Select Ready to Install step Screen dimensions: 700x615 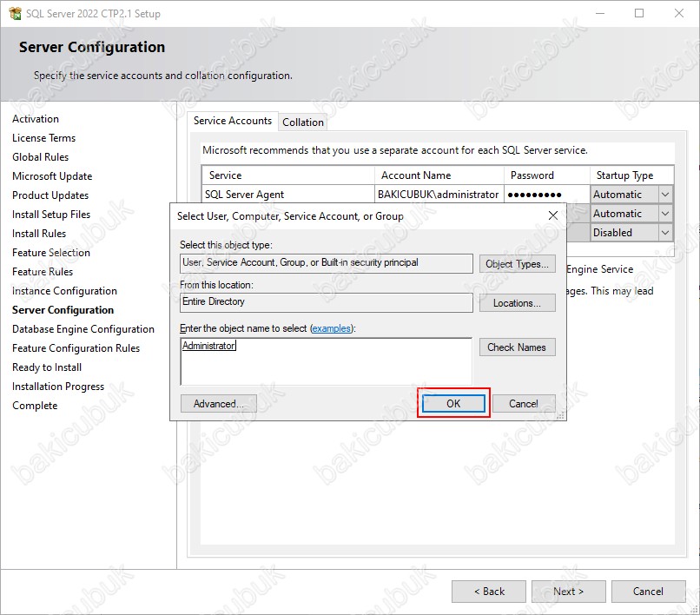click(47, 367)
